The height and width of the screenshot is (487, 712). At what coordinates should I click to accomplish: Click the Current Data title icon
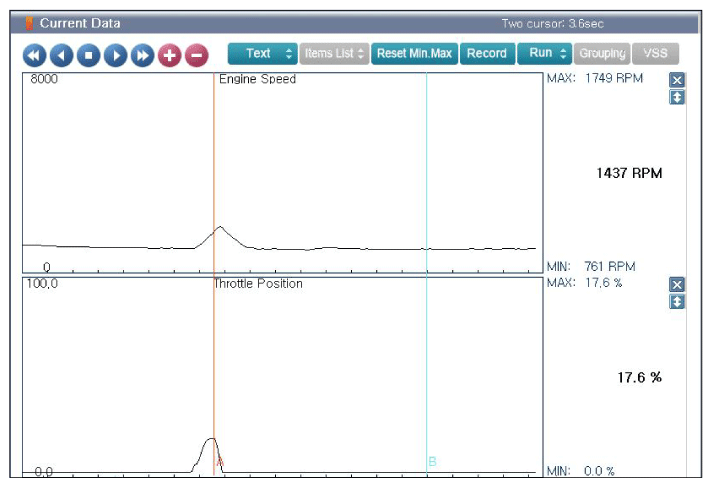[30, 23]
